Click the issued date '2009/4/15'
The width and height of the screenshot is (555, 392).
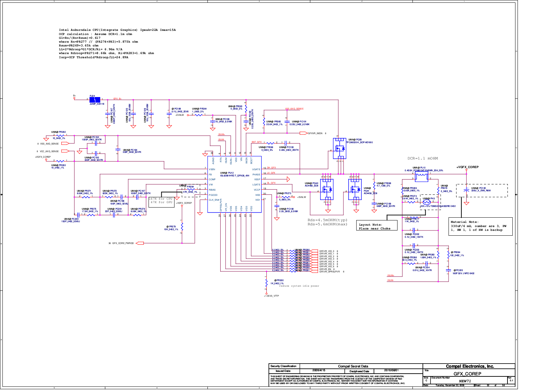(319, 371)
